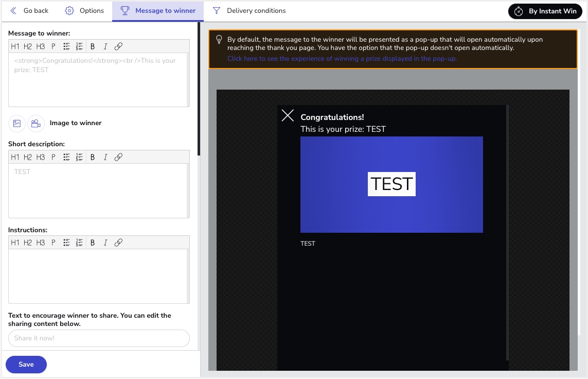The image size is (588, 379).
Task: Insert bullet list in Short description editor
Action: (x=66, y=157)
